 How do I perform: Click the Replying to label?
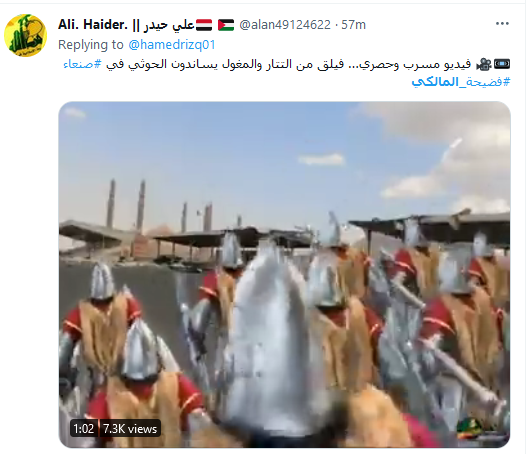(x=91, y=45)
